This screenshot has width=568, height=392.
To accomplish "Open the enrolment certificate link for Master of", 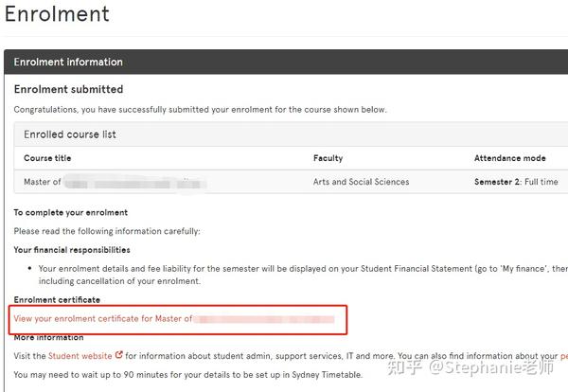I will (x=174, y=319).
